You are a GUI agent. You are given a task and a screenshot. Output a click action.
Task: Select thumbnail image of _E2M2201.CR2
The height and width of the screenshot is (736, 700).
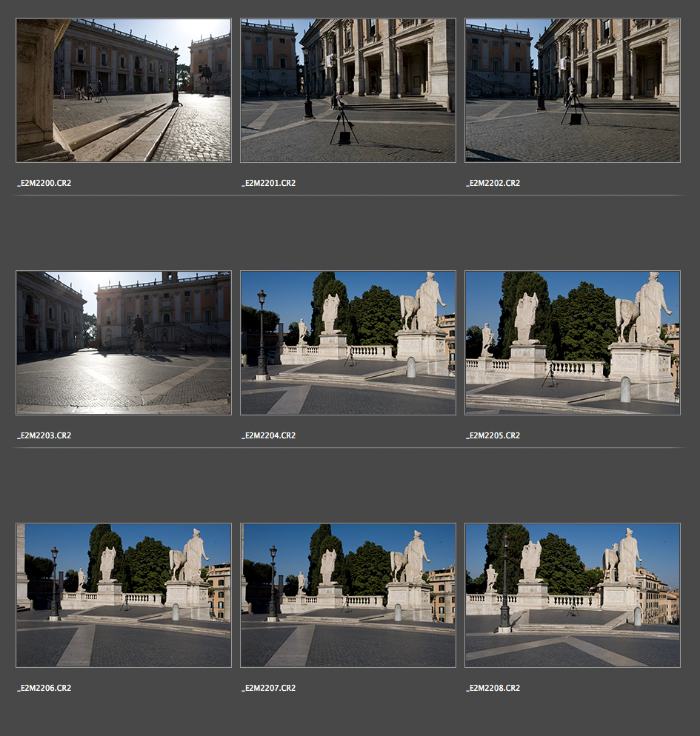(347, 90)
